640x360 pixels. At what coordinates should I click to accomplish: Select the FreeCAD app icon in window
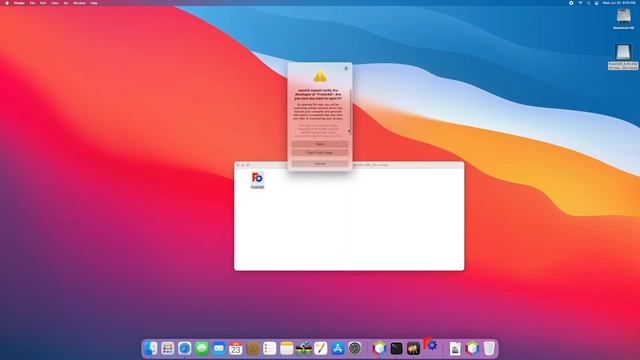tap(258, 178)
